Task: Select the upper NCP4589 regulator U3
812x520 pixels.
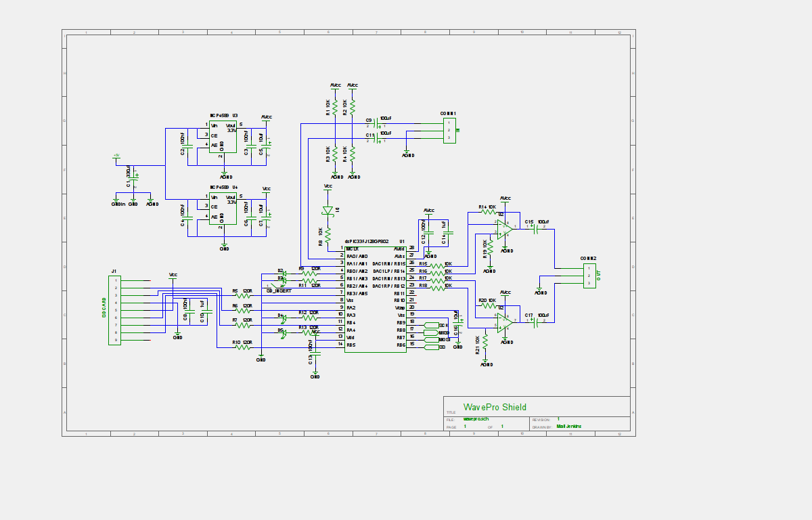Action: coord(222,137)
